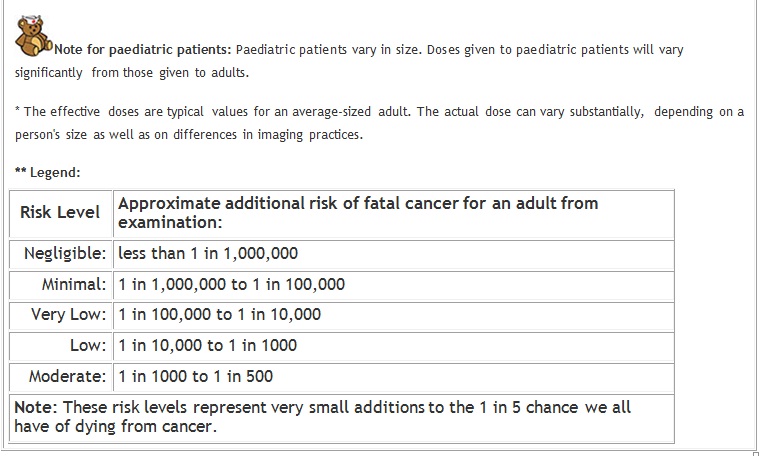This screenshot has width=761, height=456.
Task: Click the "** Legend:" label
Action: 48,172
